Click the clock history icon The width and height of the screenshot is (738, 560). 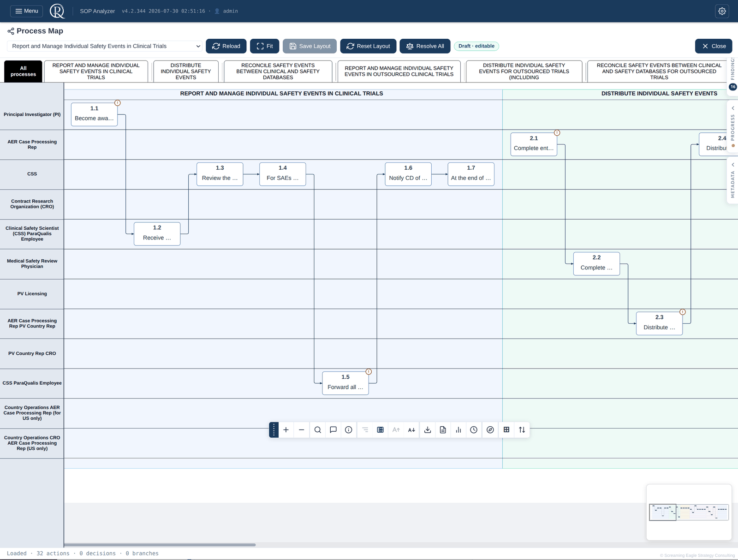(x=474, y=429)
